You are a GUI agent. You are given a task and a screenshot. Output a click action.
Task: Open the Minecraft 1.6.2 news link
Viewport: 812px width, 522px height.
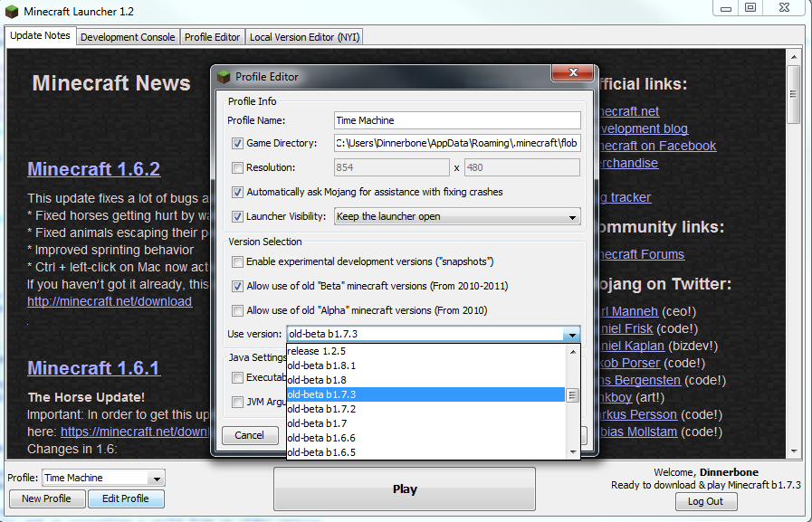click(94, 169)
